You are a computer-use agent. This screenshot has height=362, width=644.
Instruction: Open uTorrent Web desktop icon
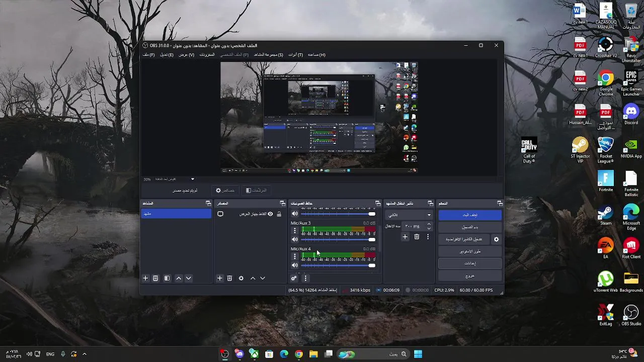coord(606,282)
